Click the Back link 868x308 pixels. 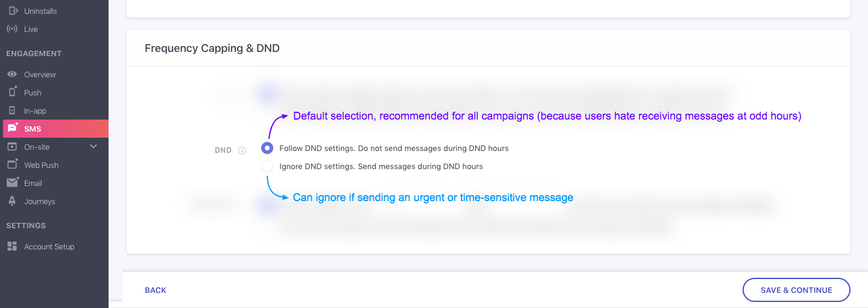point(156,290)
